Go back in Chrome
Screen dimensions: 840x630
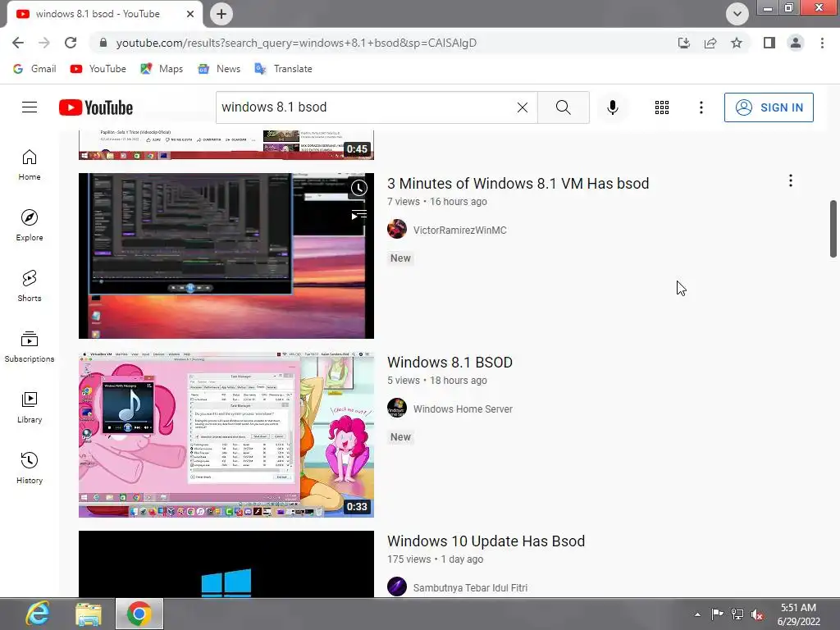point(18,43)
